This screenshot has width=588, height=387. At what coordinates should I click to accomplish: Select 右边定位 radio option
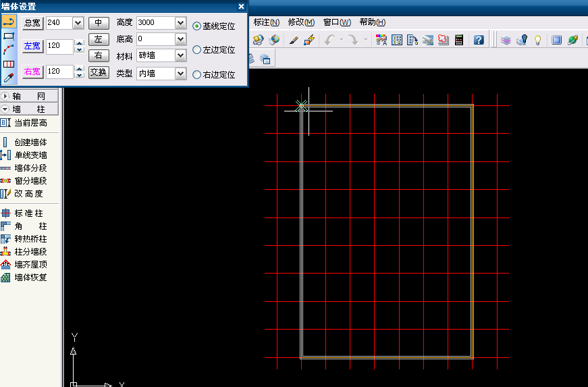(196, 75)
